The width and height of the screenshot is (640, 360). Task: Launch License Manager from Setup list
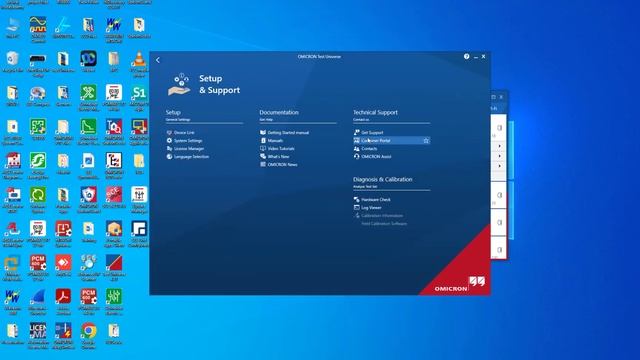tap(185, 149)
